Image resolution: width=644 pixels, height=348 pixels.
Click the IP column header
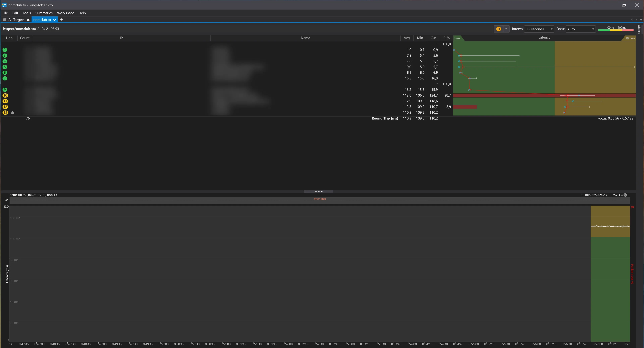coord(121,38)
